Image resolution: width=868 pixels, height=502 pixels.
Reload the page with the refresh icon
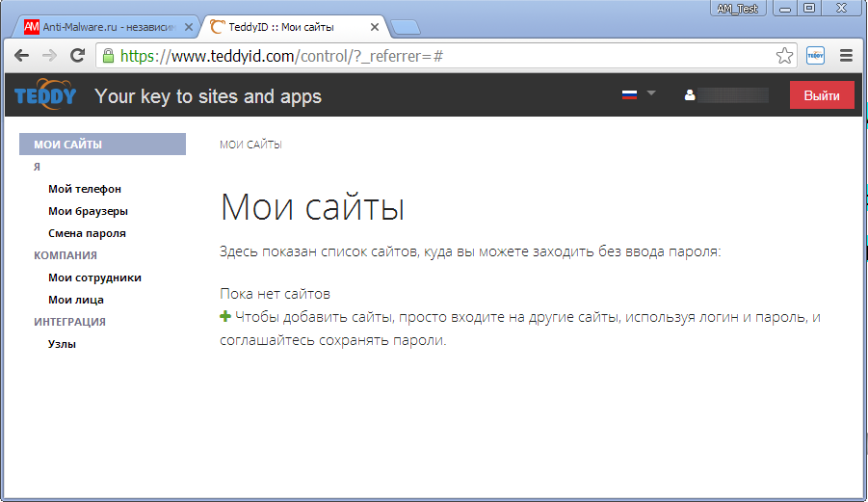pyautogui.click(x=77, y=55)
